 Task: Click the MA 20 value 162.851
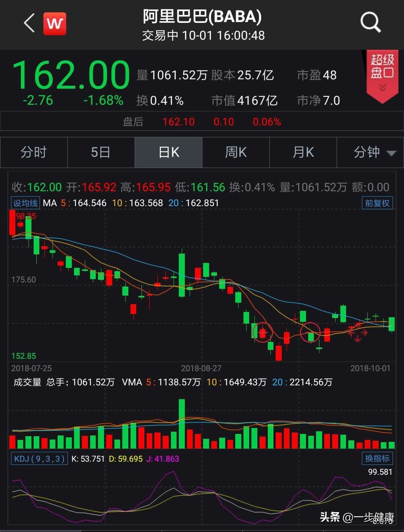click(202, 203)
